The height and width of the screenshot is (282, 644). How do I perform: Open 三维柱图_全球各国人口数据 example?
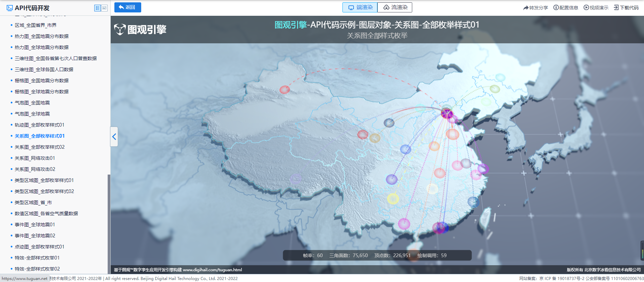pos(44,69)
